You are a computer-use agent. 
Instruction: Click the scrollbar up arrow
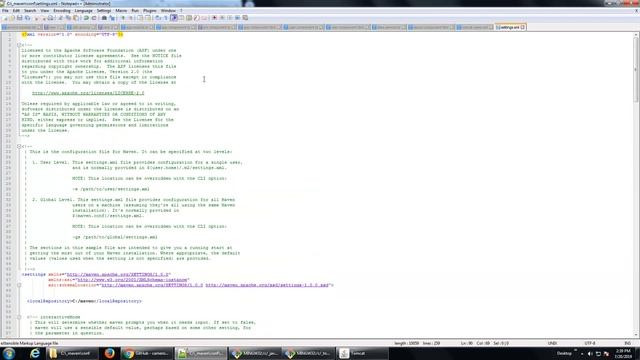(636, 35)
